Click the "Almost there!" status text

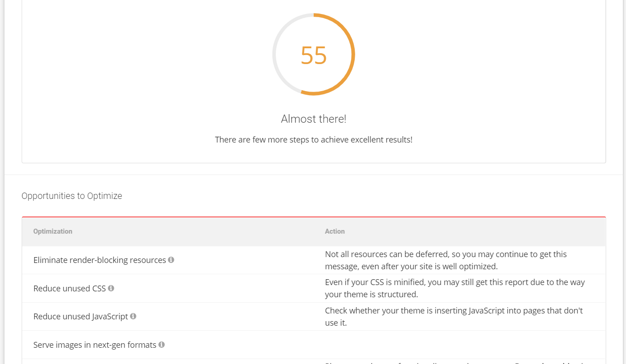click(313, 119)
